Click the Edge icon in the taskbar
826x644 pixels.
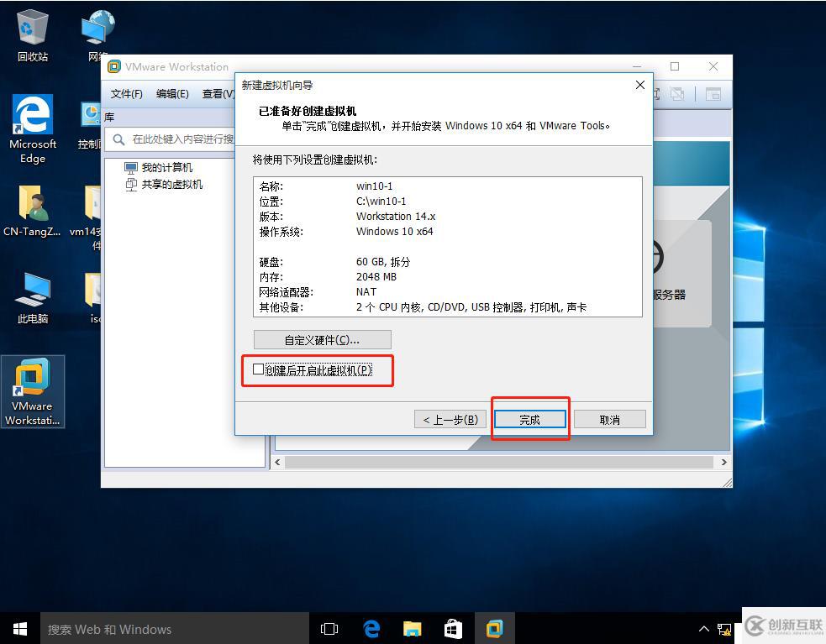point(371,628)
